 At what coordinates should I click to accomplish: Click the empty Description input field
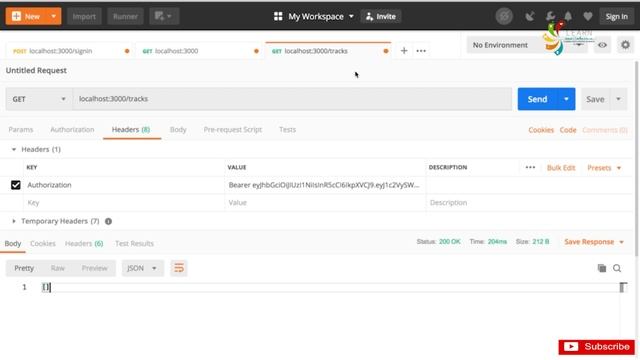tap(529, 202)
